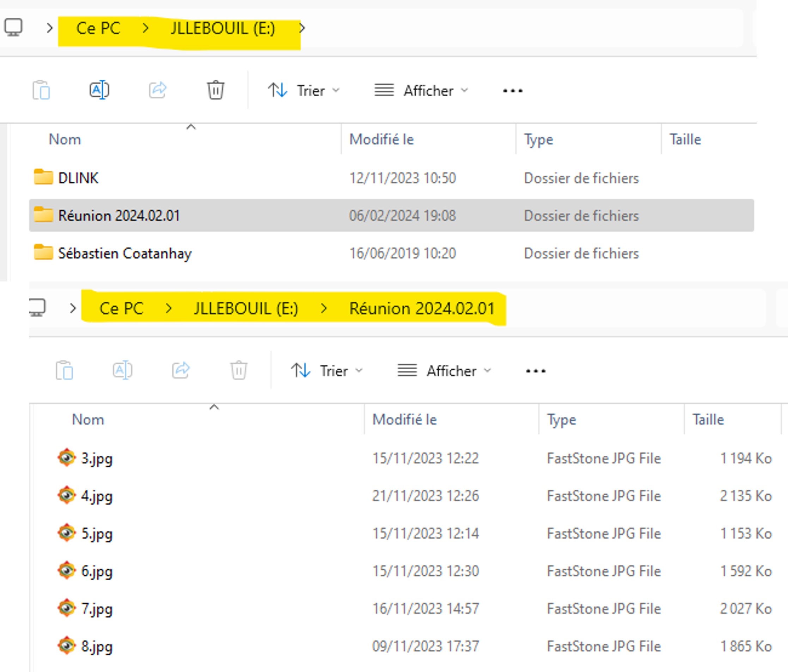
Task: Sort by Nom column in upper window
Action: pyautogui.click(x=65, y=139)
